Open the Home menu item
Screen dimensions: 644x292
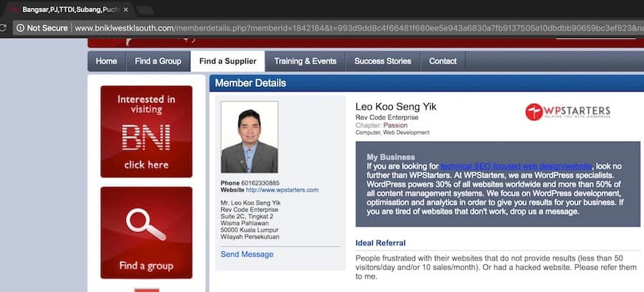coord(106,61)
